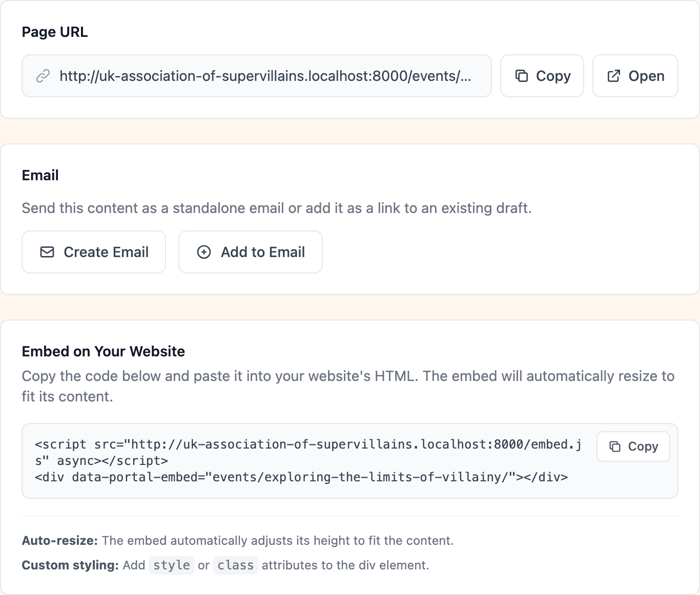The image size is (700, 595).
Task: Click the copy icon in the embed code box
Action: (x=615, y=447)
